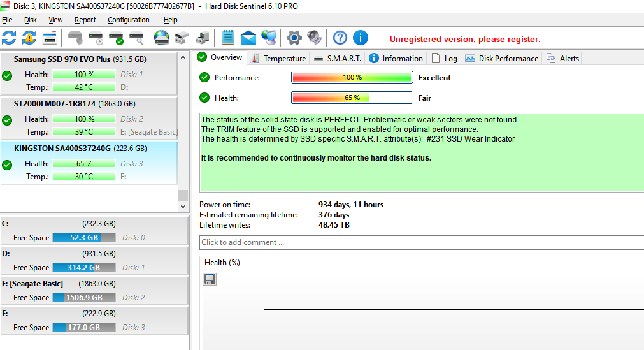
Task: Click the Unregistered version, please register link
Action: [x=465, y=39]
